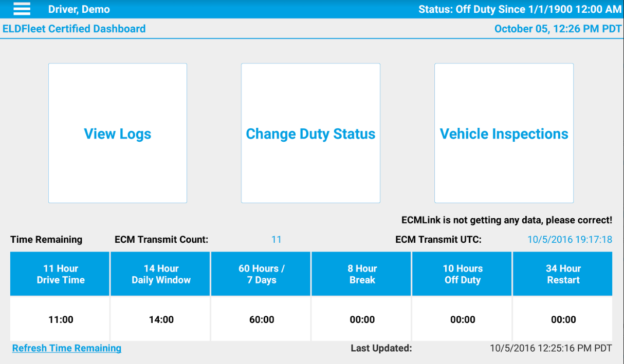The height and width of the screenshot is (364, 624).
Task: Open the View Logs tile
Action: pos(118,133)
